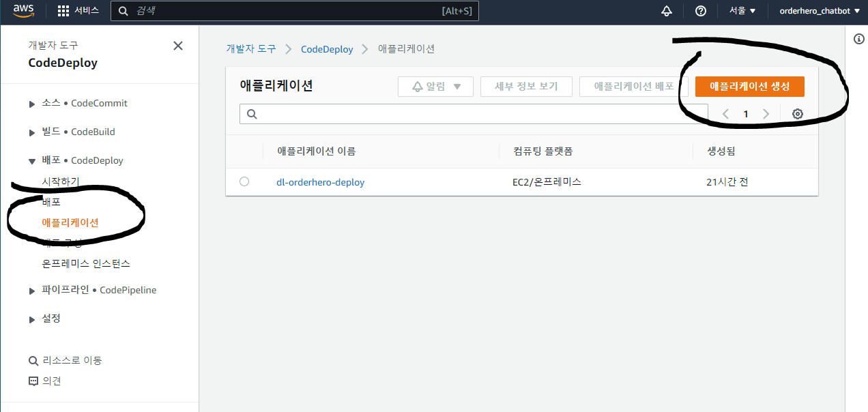Go to previous page of applications
Viewport: 868px width, 412px height.
click(725, 114)
